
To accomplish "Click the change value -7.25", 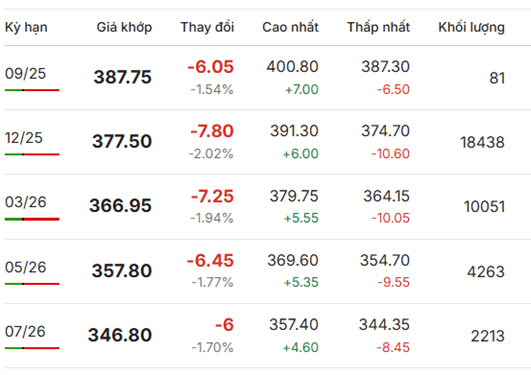I will [x=212, y=196].
